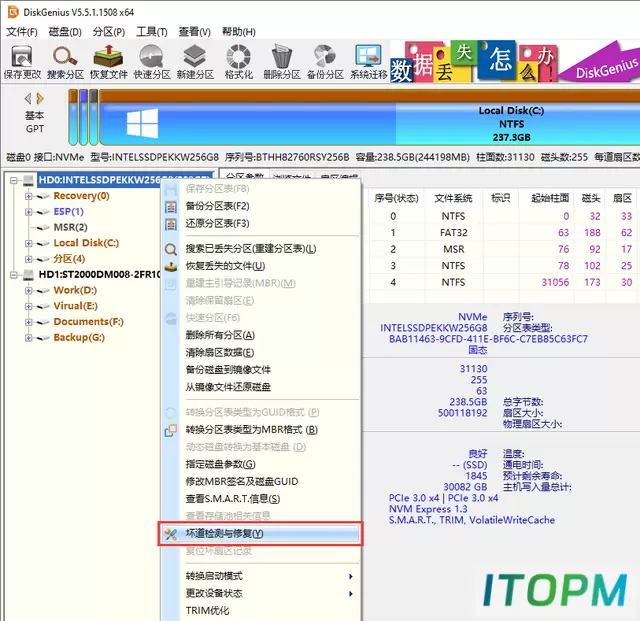The image size is (640, 621).
Task: Choose 备份磁盘到镜像文件 menu entry
Action: point(228,370)
